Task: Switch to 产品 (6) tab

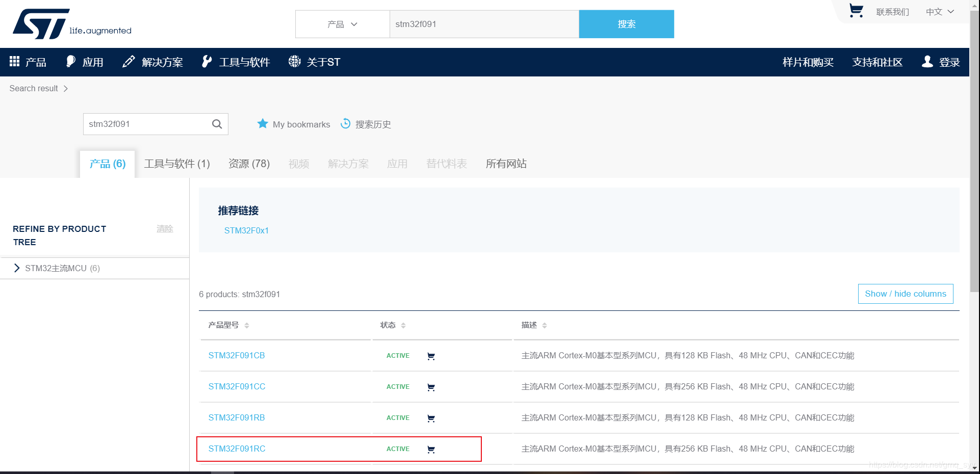Action: [108, 164]
